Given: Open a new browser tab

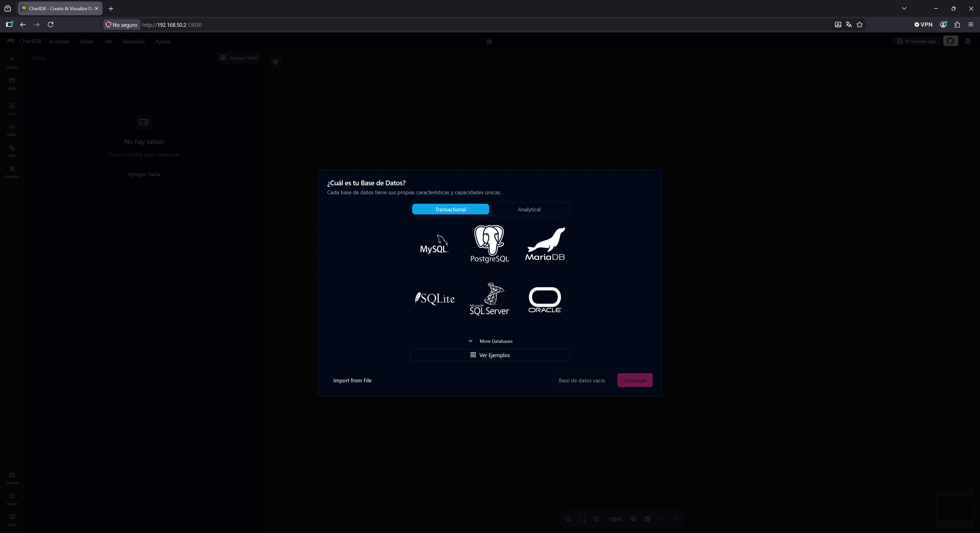Looking at the screenshot, I should point(111,8).
